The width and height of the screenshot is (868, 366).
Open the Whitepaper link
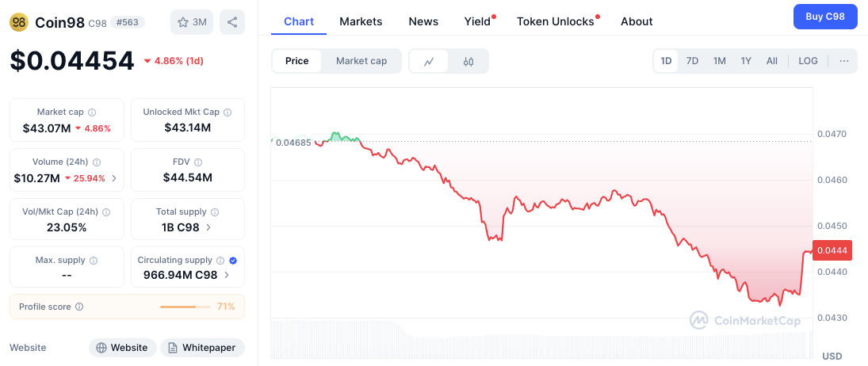tap(202, 348)
